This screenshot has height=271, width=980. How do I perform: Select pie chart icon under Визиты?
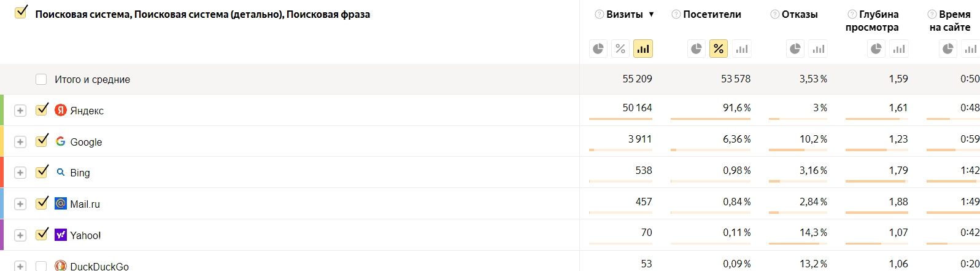click(598, 49)
